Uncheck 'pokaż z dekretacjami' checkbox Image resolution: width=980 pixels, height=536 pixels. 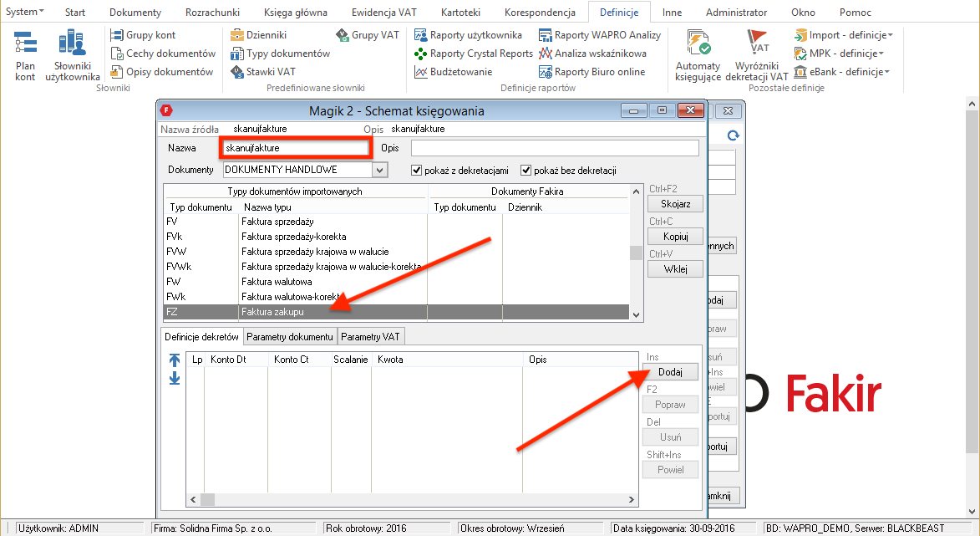(x=417, y=171)
